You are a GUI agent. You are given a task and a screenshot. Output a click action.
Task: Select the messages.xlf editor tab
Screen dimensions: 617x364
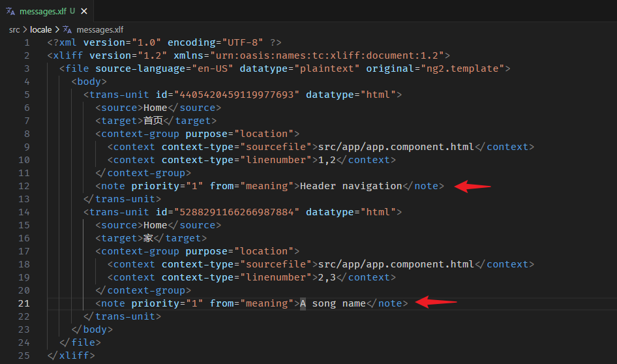(47, 11)
